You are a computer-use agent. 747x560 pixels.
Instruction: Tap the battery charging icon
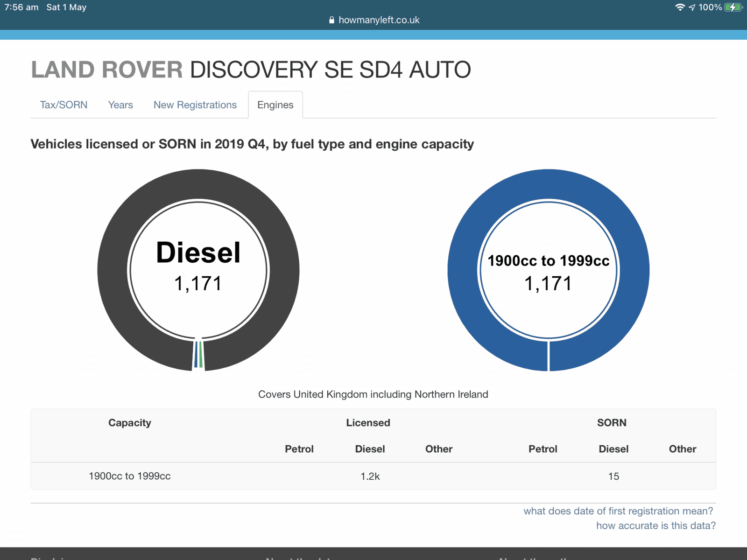pyautogui.click(x=733, y=7)
